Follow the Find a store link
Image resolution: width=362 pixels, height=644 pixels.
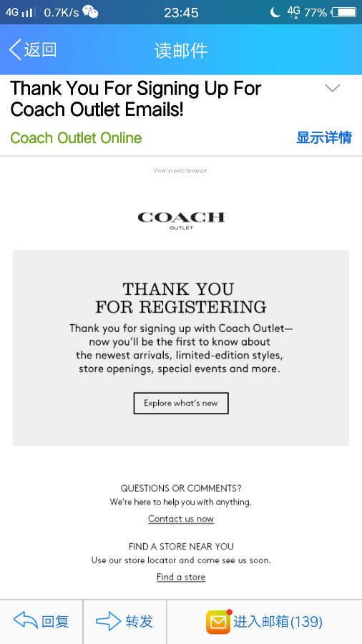[181, 577]
